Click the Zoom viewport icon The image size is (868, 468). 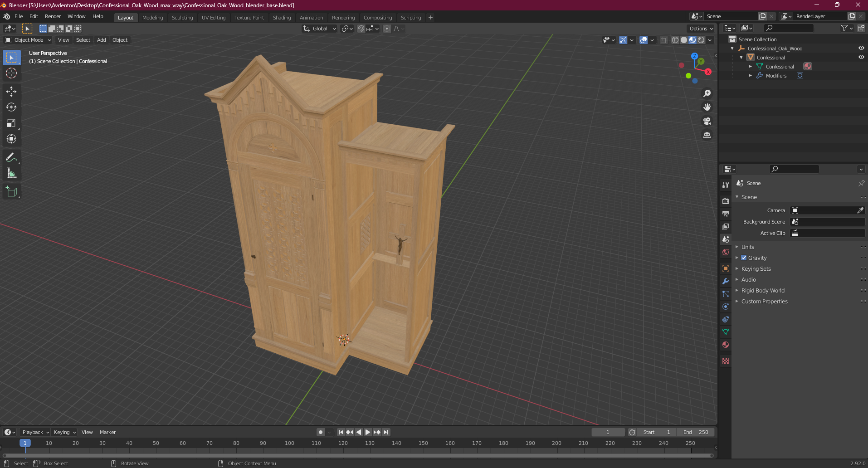pyautogui.click(x=707, y=93)
